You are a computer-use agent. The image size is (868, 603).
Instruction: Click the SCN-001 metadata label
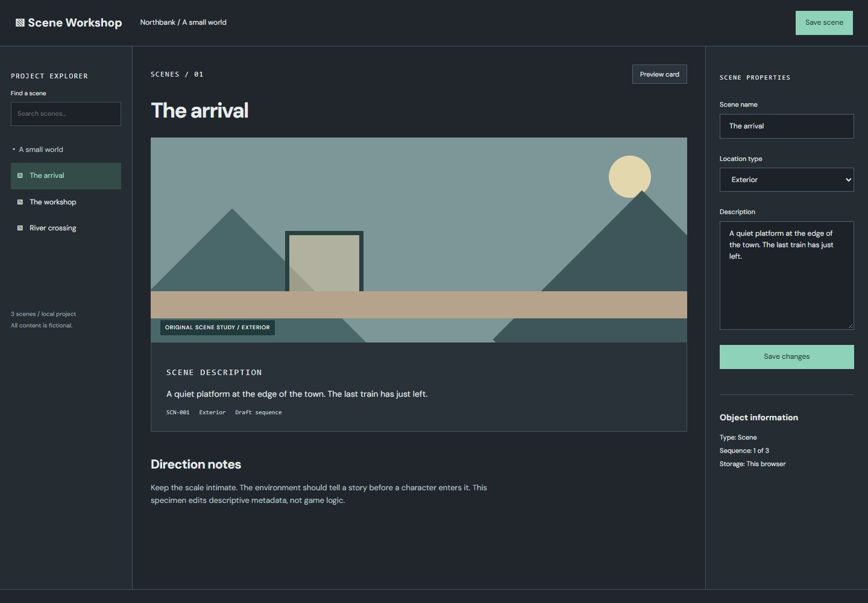point(178,412)
